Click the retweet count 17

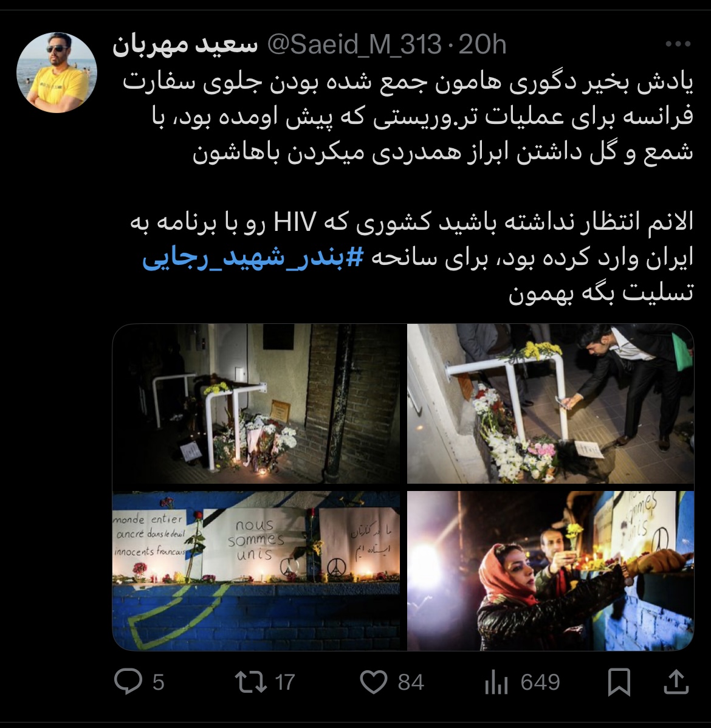coord(284,682)
